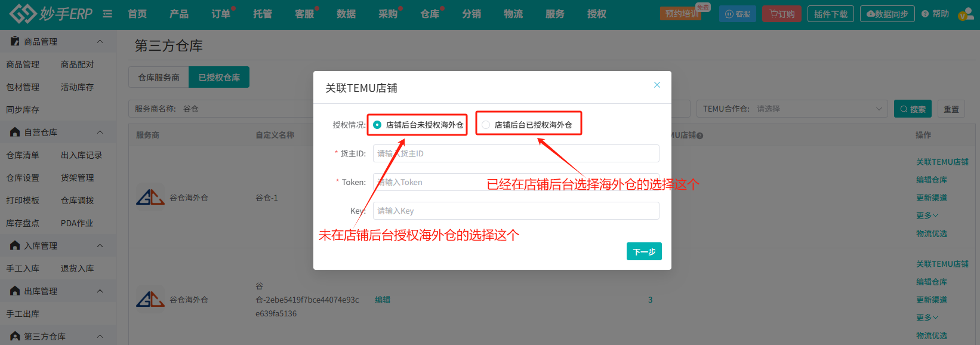Click the 帮助 help icon

tap(925, 14)
